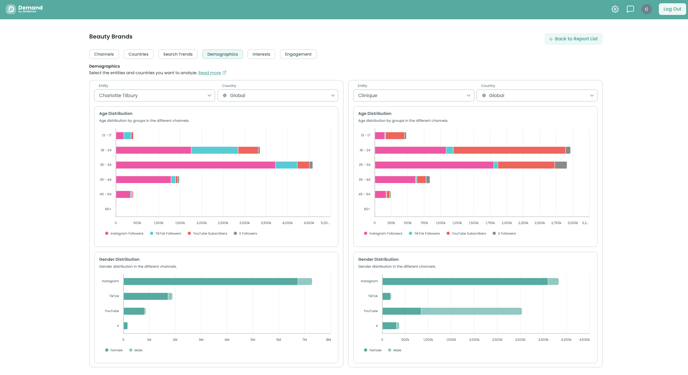
Task: Open Country dropdown in Charlotte Tilbury panel
Action: point(278,96)
